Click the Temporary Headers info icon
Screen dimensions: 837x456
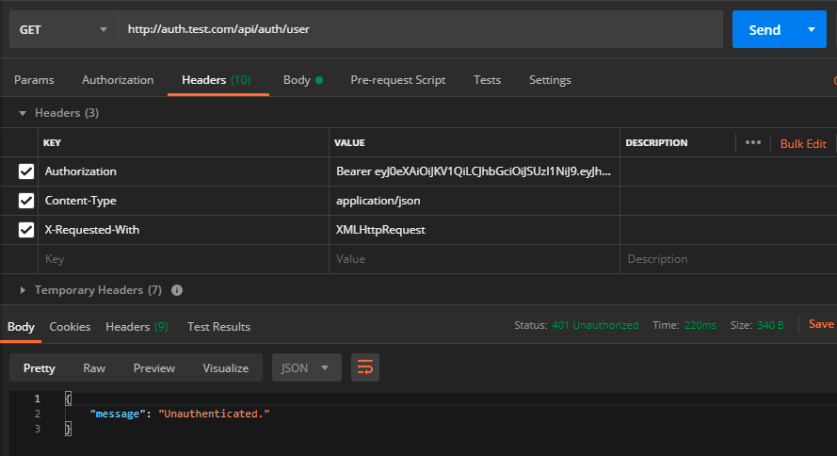pos(177,290)
